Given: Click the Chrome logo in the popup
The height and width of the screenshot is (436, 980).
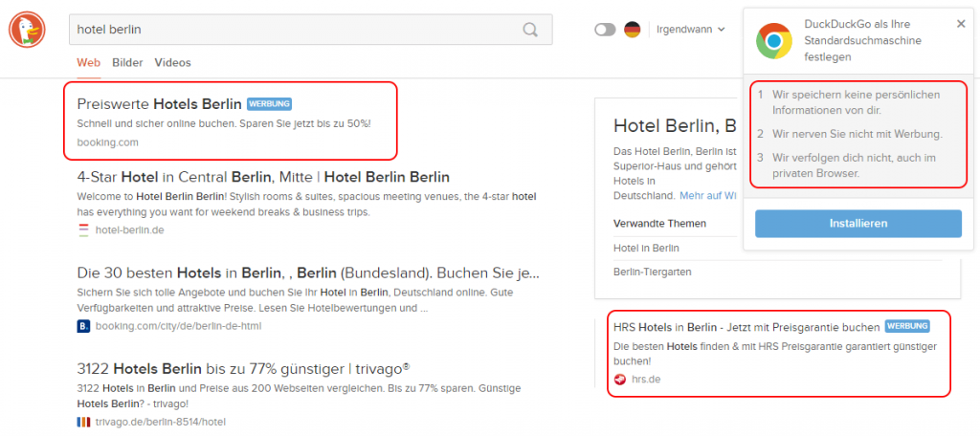Looking at the screenshot, I should coord(773,41).
